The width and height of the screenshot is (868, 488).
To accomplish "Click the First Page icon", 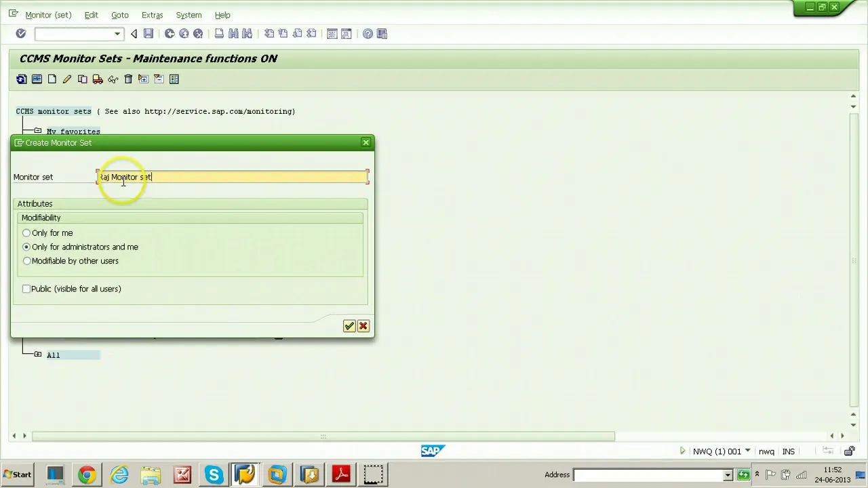I will click(269, 33).
